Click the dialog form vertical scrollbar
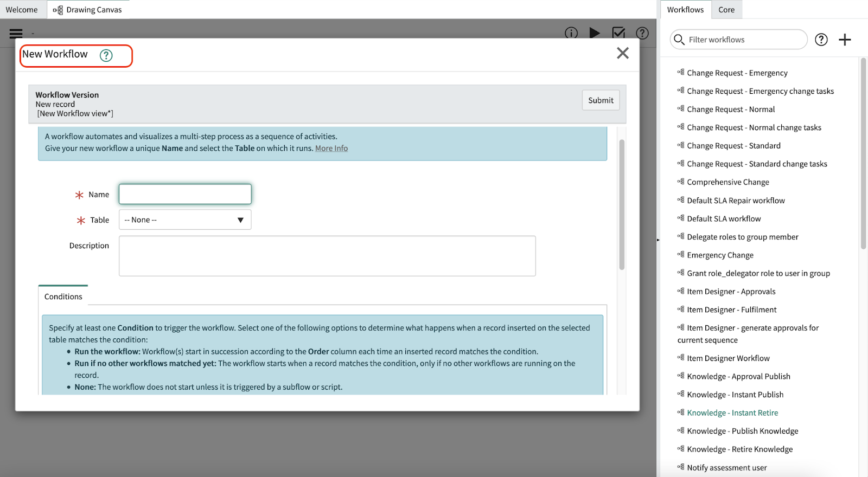Viewport: 868px width, 477px height. pyautogui.click(x=622, y=204)
